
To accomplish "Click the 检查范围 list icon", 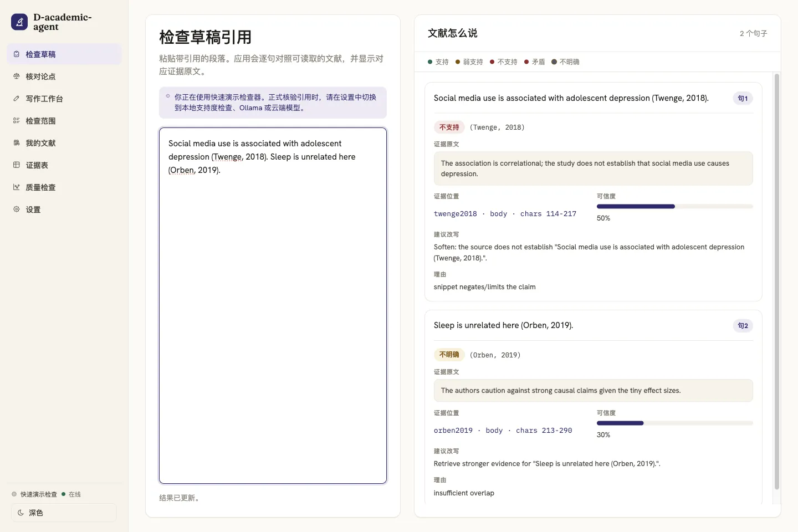I will [17, 121].
